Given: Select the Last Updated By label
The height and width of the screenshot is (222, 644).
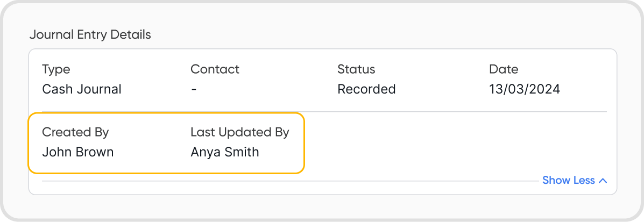Looking at the screenshot, I should pyautogui.click(x=240, y=132).
